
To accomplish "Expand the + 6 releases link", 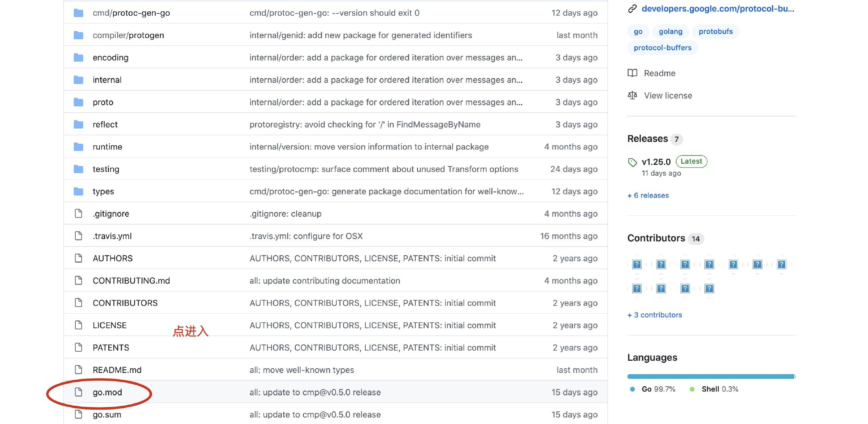I will (648, 196).
